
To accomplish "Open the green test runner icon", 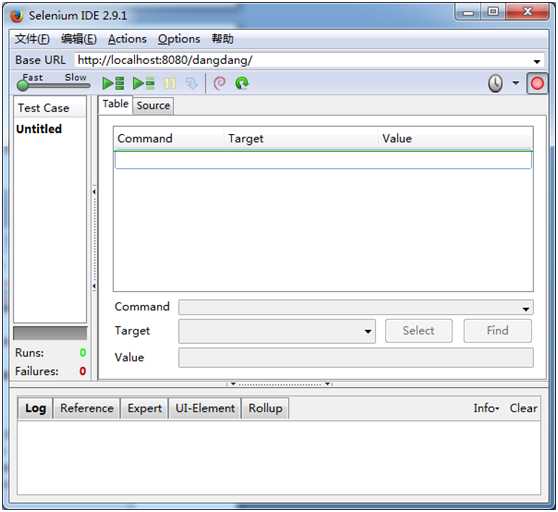I will click(x=242, y=83).
